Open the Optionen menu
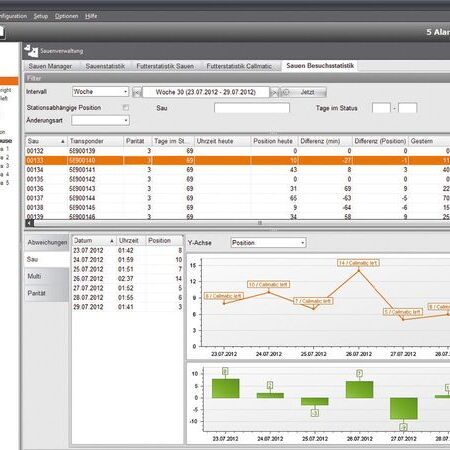450x450 pixels. coord(67,16)
